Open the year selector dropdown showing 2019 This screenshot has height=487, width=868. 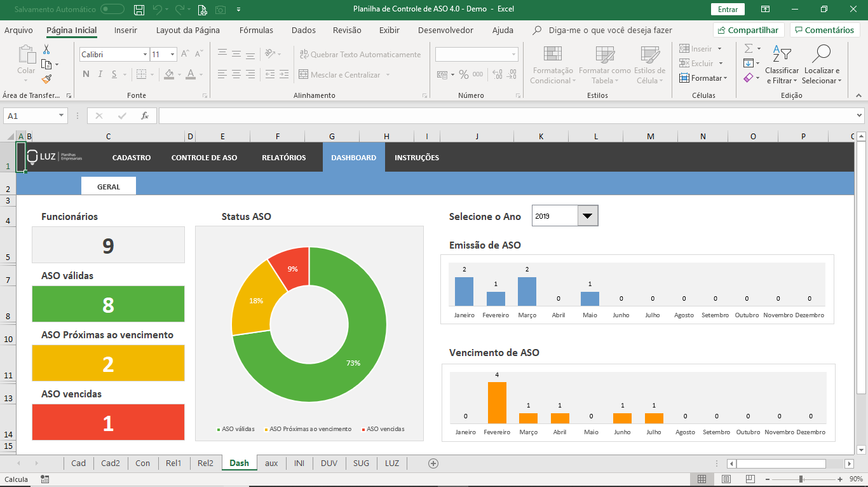(588, 216)
